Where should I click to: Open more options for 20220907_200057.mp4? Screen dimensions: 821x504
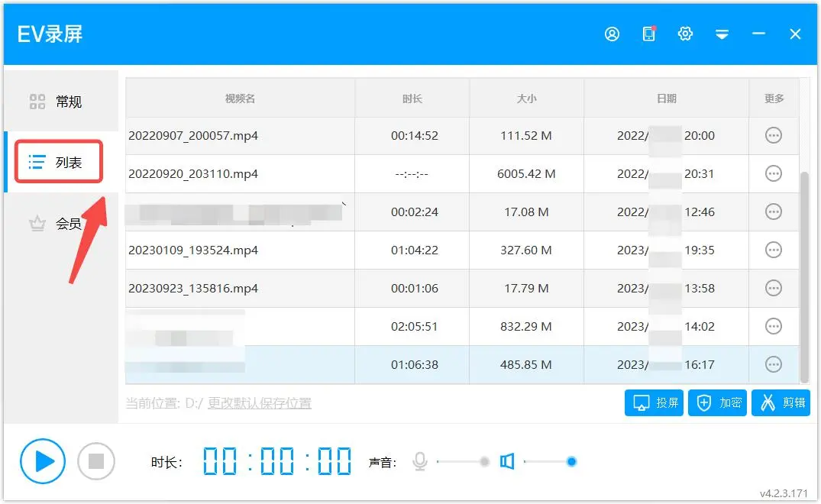pos(774,136)
